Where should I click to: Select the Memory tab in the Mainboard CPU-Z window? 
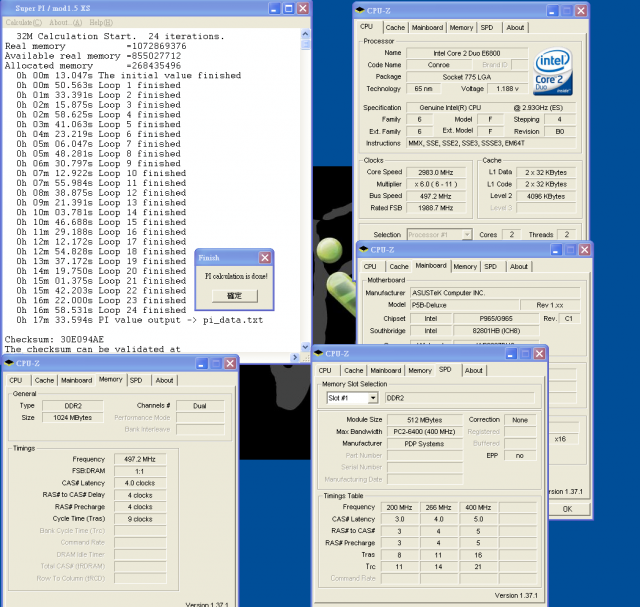point(465,266)
